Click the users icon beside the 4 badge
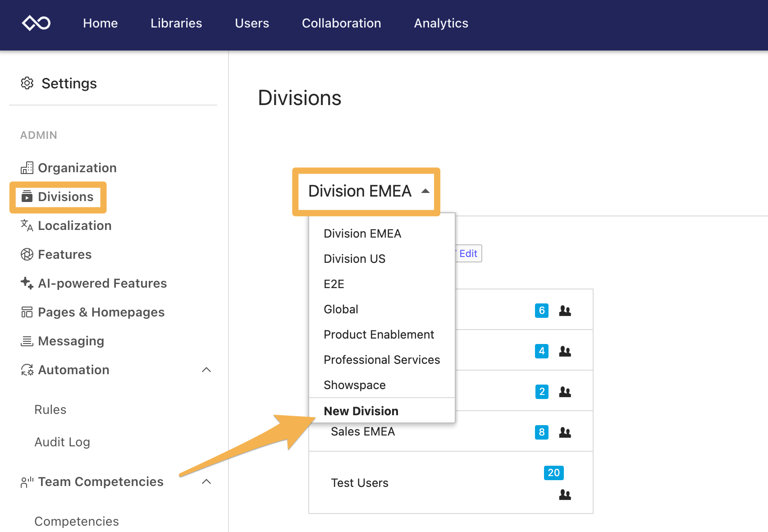Viewport: 768px width, 532px height. pos(565,351)
